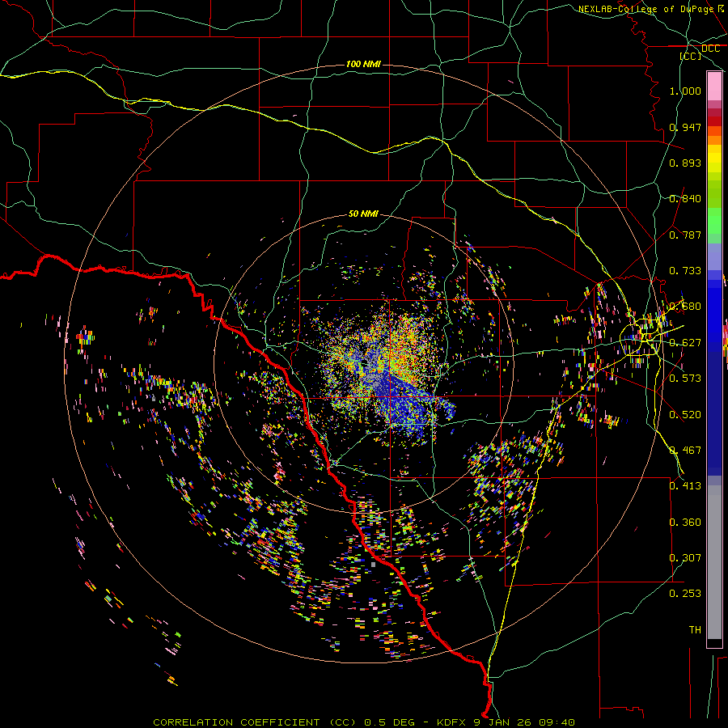728x728 pixels.
Task: Click the 0.947 scale value
Action: tap(685, 127)
